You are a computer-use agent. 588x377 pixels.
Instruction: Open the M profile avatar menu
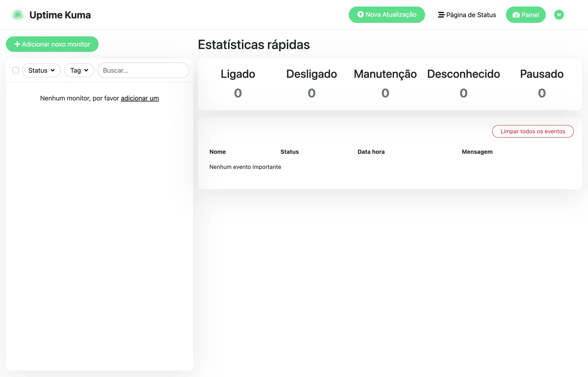click(x=559, y=15)
